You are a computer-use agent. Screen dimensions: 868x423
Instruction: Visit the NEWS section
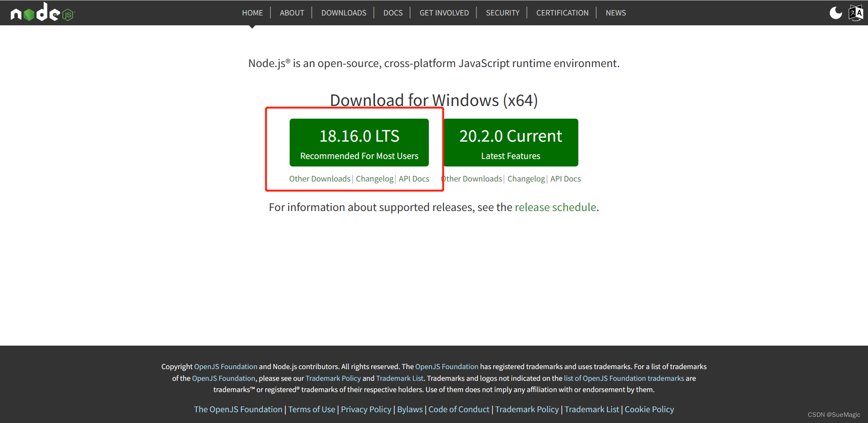tap(615, 13)
